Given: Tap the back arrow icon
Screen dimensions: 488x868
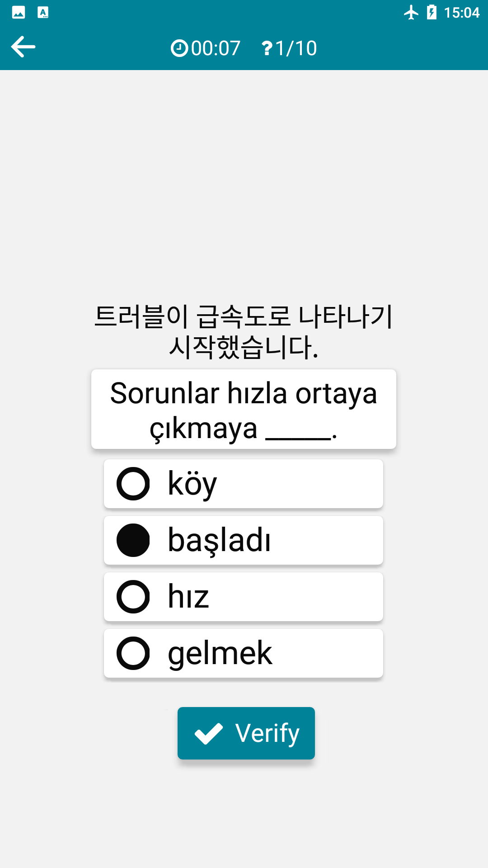Looking at the screenshot, I should [23, 47].
